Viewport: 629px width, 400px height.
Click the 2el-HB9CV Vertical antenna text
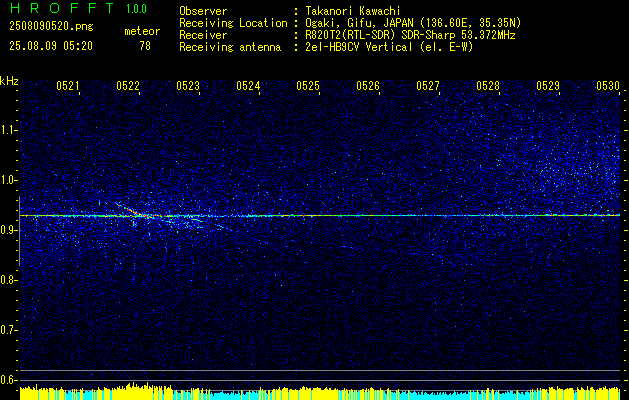click(359, 47)
